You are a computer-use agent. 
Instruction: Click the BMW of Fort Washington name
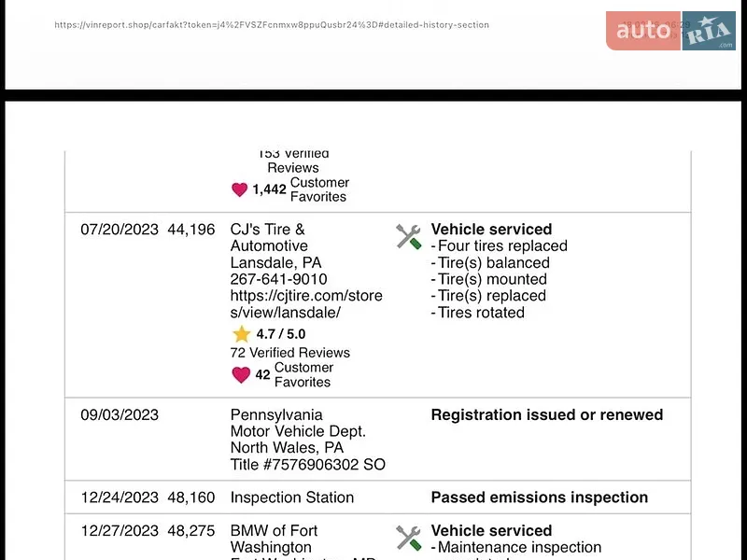tap(274, 539)
